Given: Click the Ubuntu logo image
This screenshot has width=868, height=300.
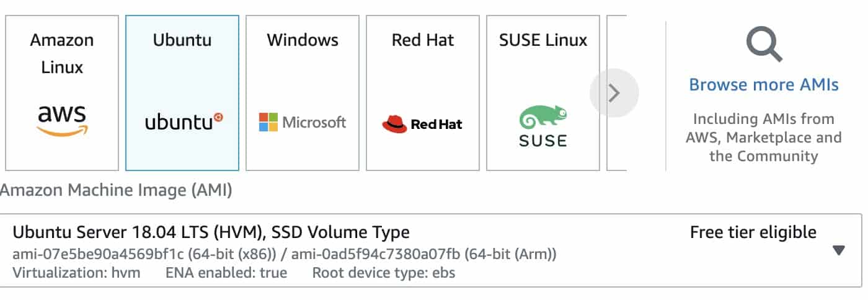Looking at the screenshot, I should [183, 122].
